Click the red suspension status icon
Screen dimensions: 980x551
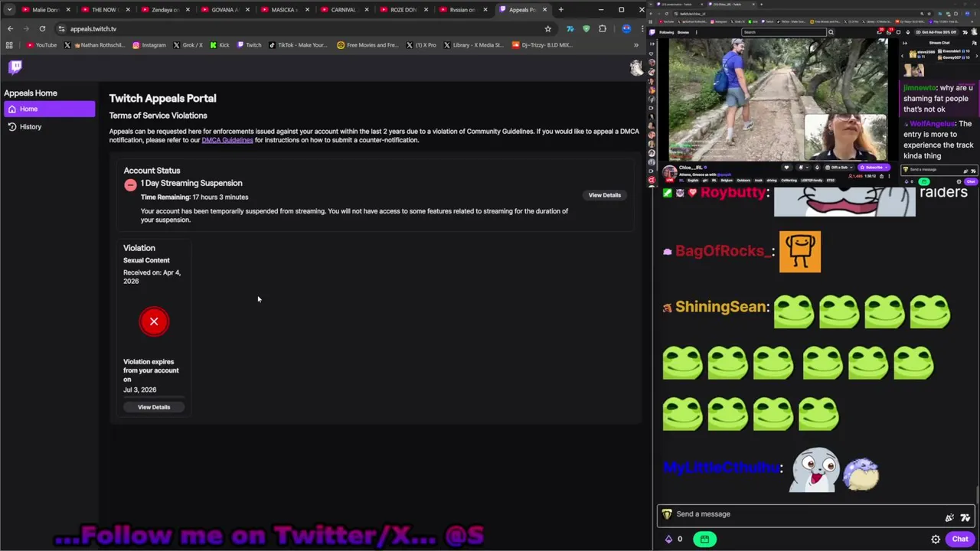point(130,184)
